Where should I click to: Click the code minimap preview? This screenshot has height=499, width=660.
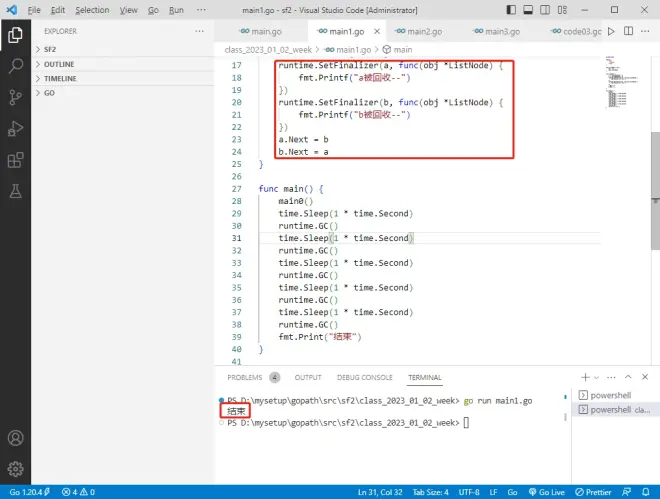(624, 82)
